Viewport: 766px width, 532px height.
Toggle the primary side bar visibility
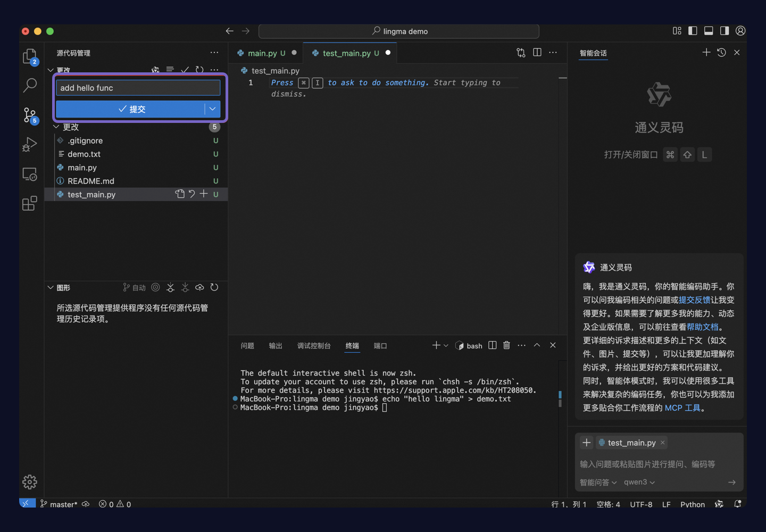(693, 31)
